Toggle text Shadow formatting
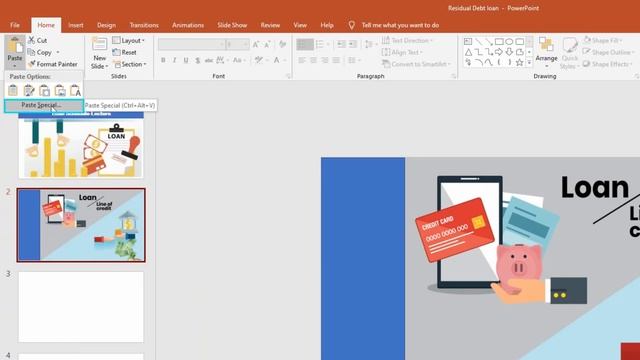Image resolution: width=640 pixels, height=360 pixels. [198, 60]
